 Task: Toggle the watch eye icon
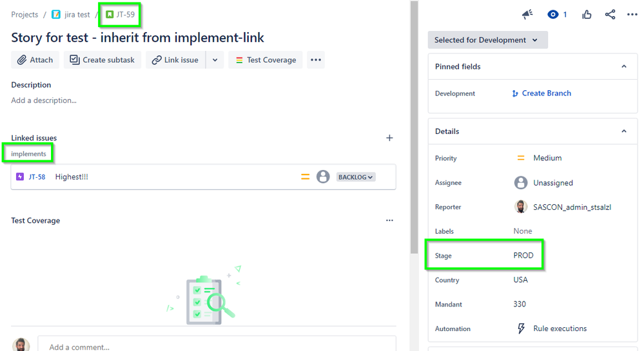click(x=553, y=14)
